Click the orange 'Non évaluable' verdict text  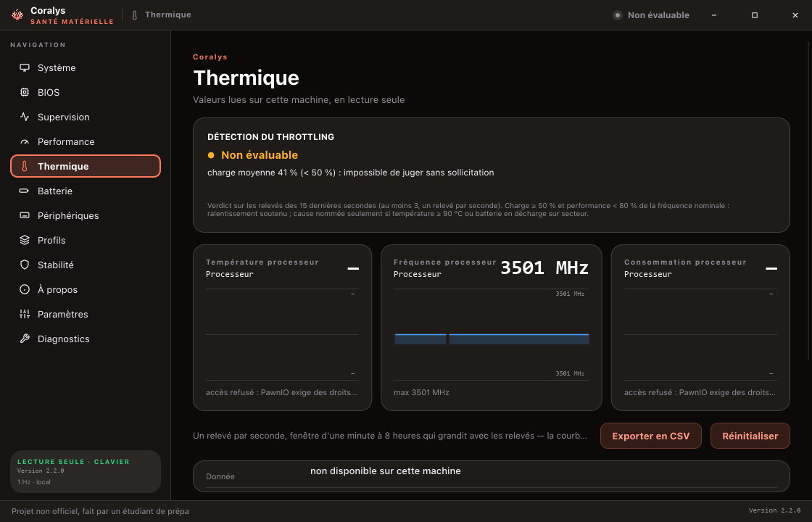260,155
